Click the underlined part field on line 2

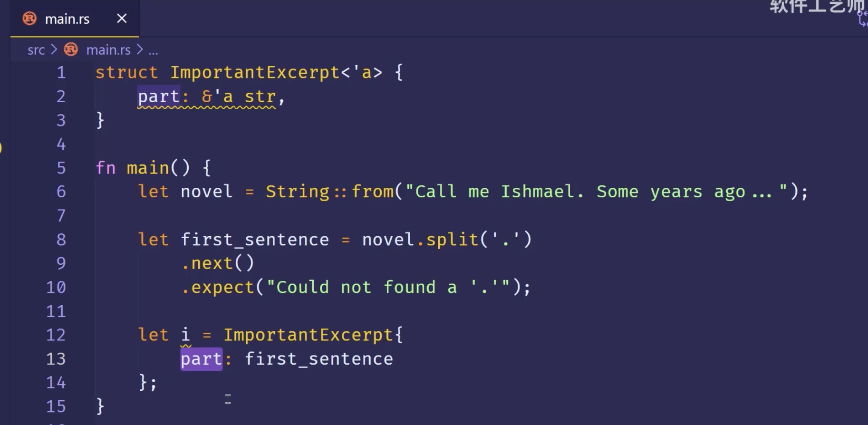point(158,97)
